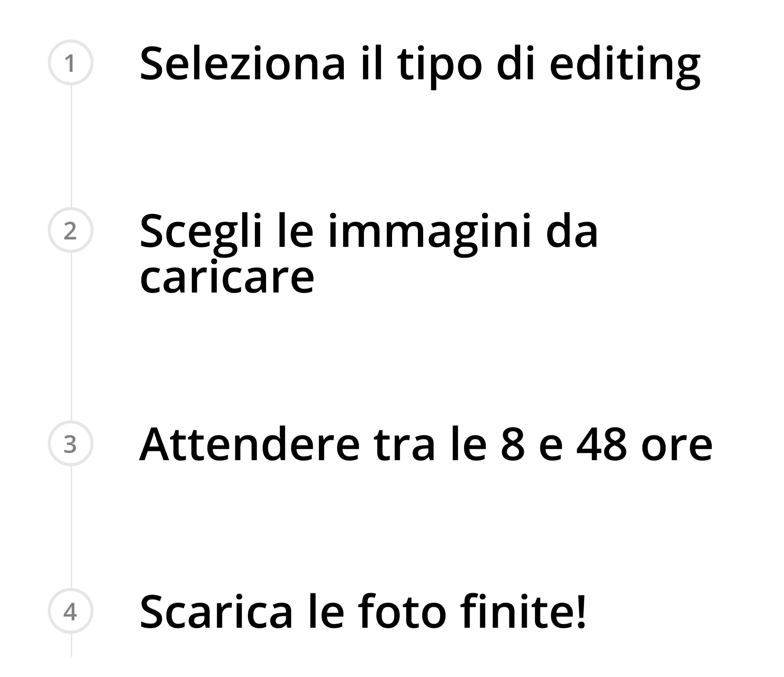Click the step 1 circle icon

pyautogui.click(x=71, y=63)
